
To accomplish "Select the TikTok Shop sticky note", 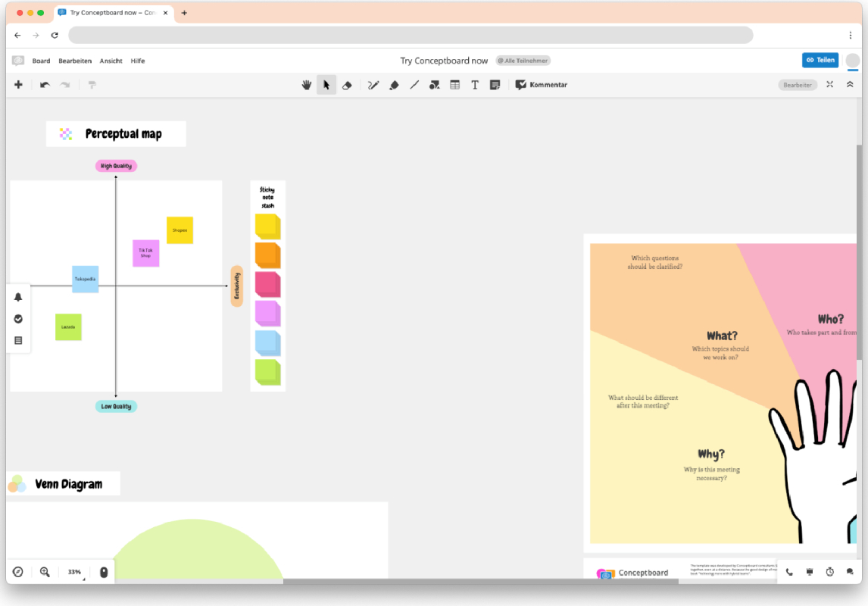I will (x=145, y=253).
